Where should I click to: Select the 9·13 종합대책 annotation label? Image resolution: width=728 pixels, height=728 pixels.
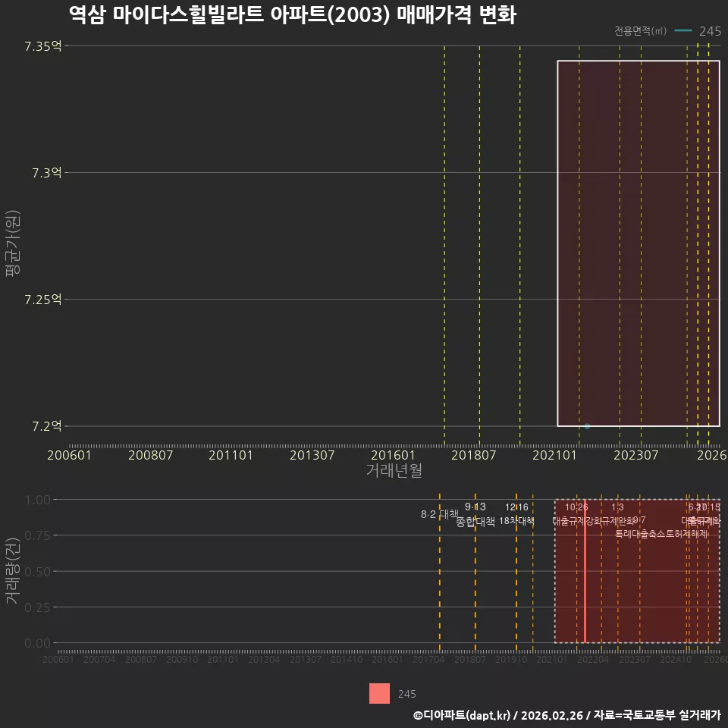[x=475, y=514]
